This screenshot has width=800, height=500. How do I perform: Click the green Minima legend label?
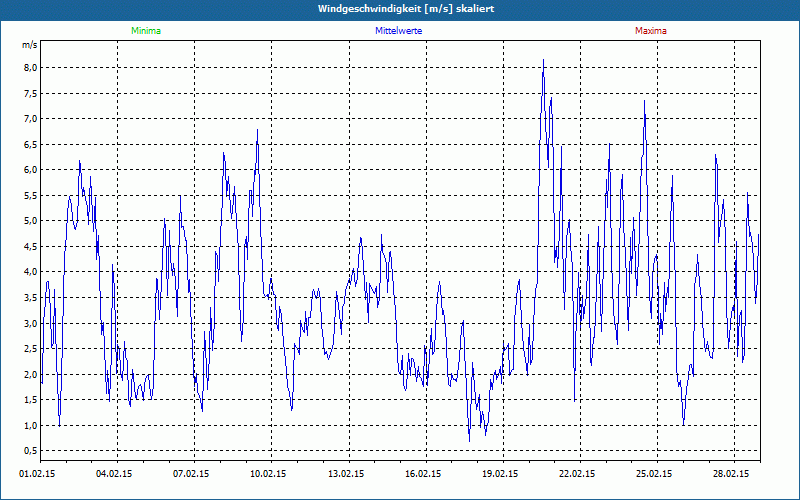click(x=146, y=31)
